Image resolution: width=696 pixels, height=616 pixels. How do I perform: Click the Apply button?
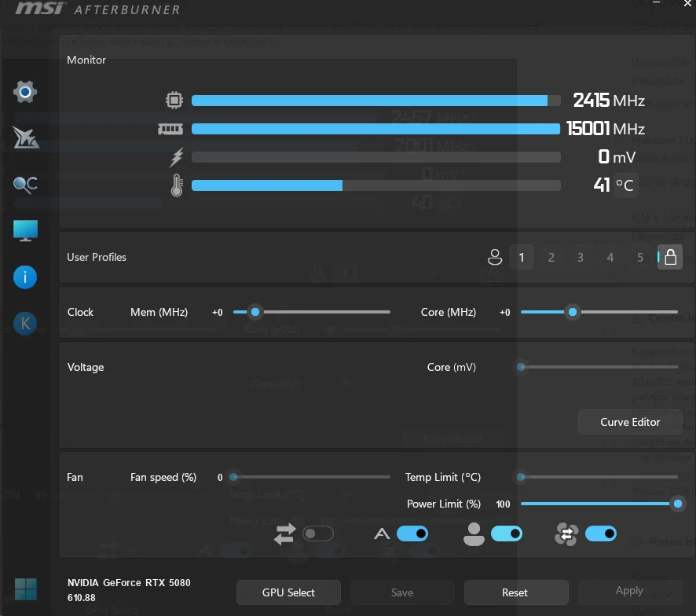pos(629,591)
